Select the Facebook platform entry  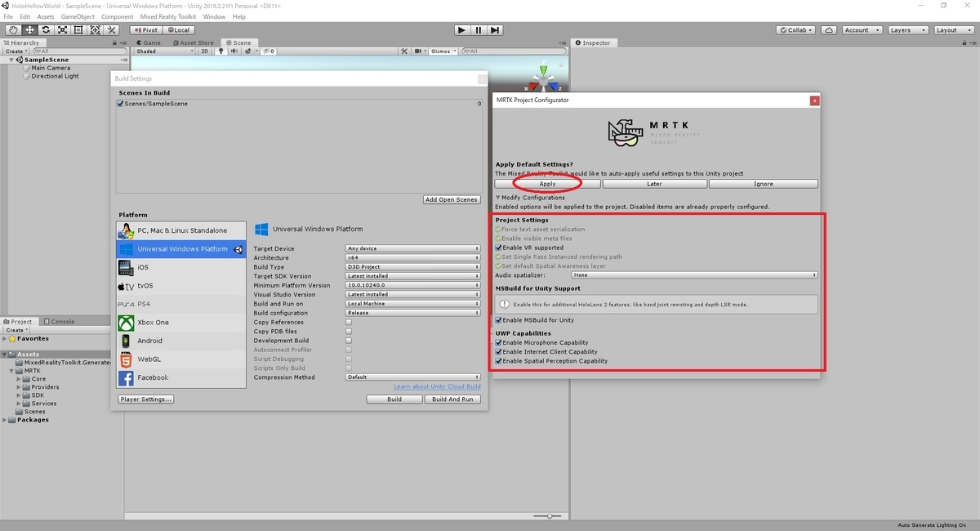[x=181, y=377]
